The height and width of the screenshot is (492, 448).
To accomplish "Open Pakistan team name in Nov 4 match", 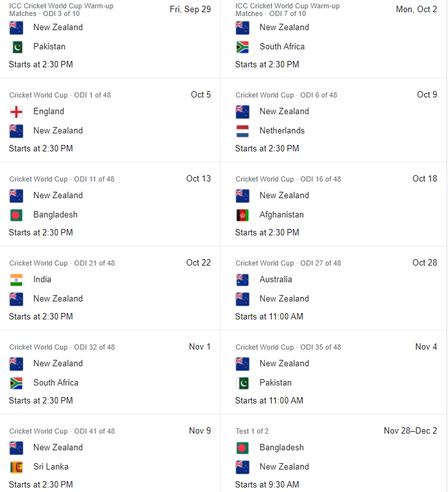I will 276,383.
